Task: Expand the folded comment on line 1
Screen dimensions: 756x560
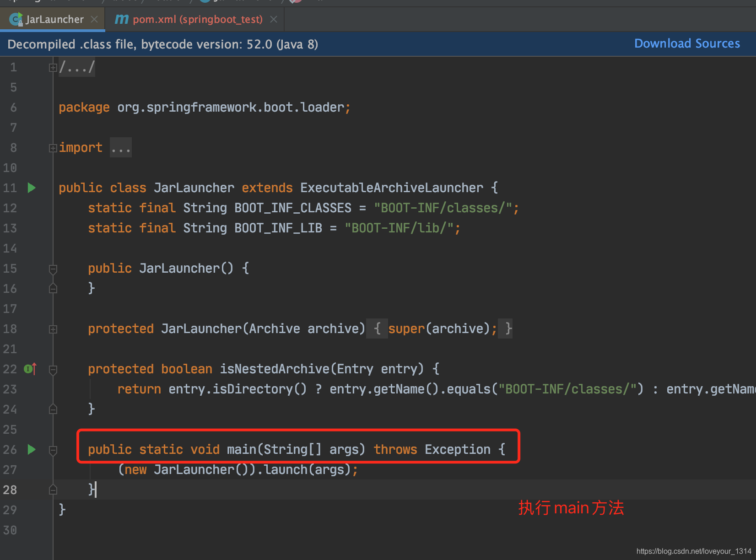Action: 53,68
